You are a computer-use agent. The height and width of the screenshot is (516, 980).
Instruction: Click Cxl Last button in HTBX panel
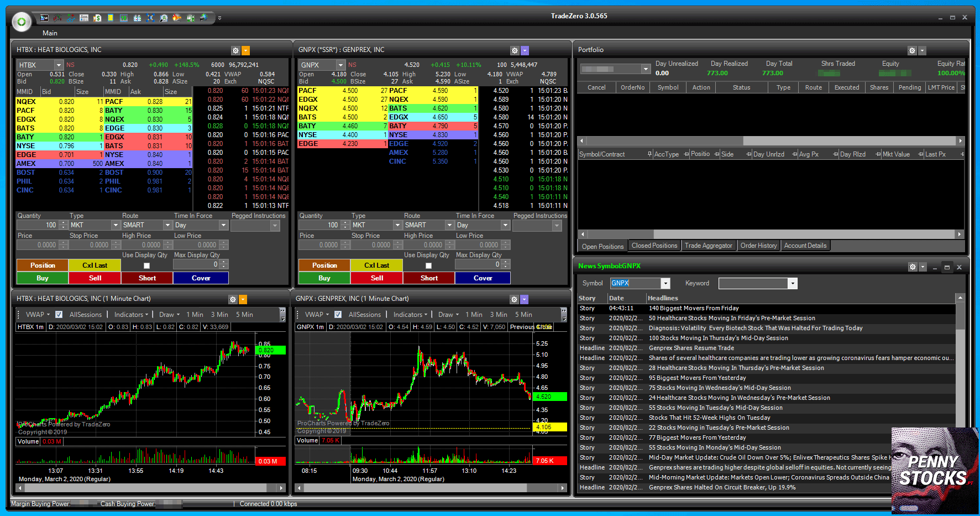click(x=95, y=265)
